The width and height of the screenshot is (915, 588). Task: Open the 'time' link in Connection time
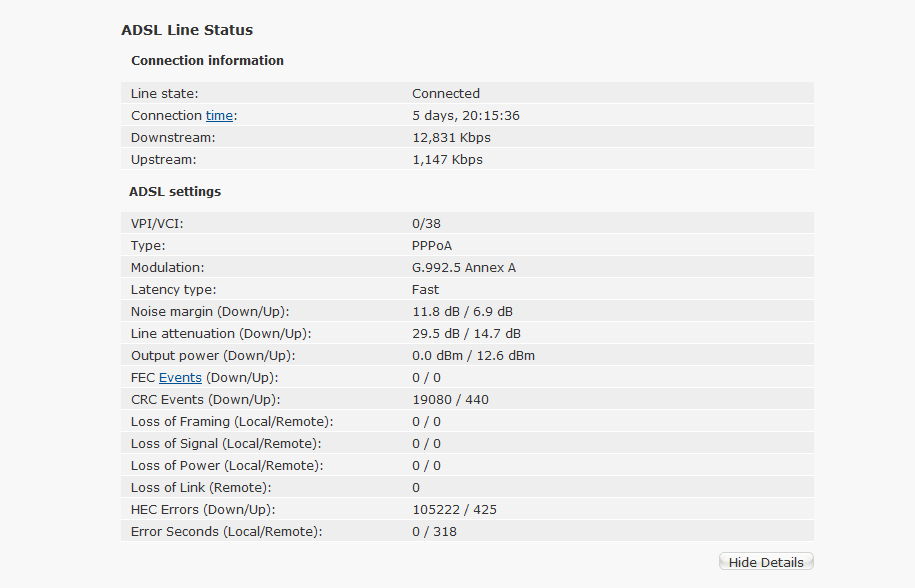coord(219,116)
